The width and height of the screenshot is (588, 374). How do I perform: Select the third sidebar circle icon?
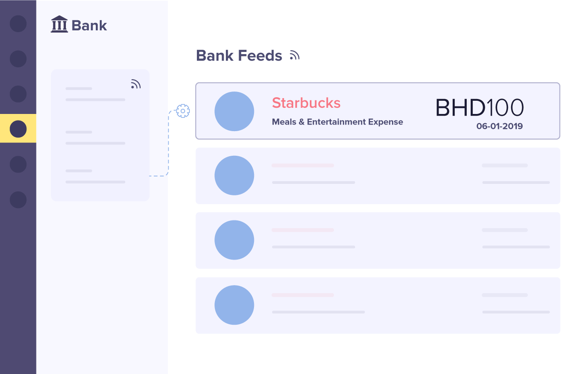(x=18, y=94)
